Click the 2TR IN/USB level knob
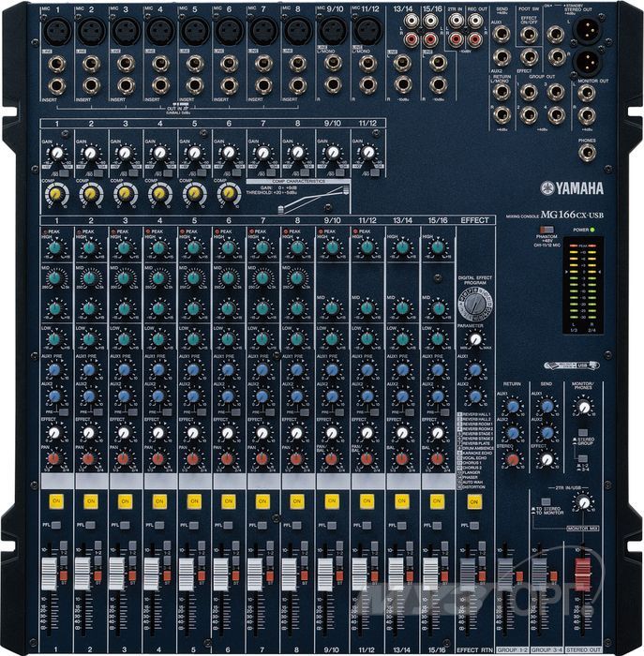 [584, 502]
